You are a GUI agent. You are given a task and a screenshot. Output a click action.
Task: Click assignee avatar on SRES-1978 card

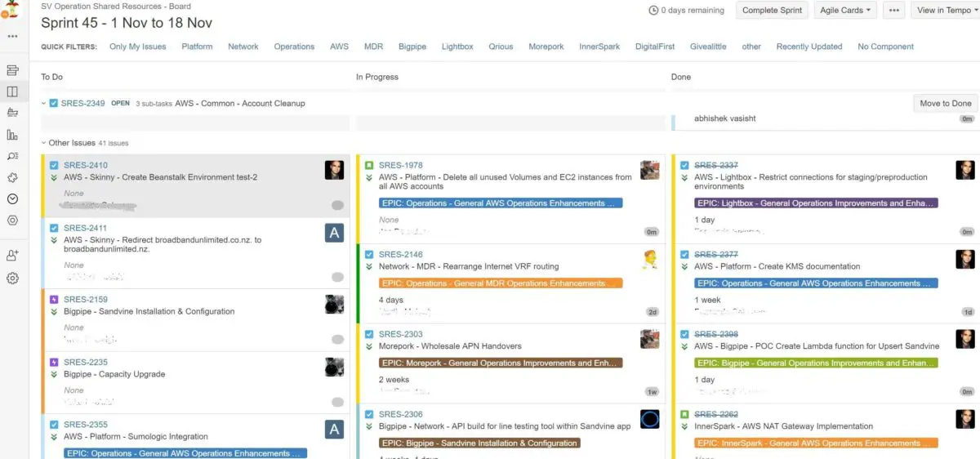(x=649, y=170)
